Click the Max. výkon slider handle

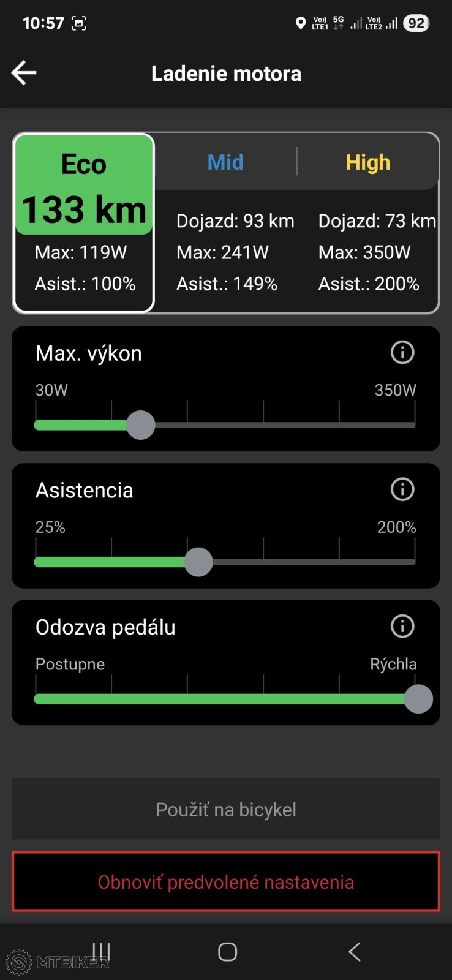pyautogui.click(x=141, y=425)
